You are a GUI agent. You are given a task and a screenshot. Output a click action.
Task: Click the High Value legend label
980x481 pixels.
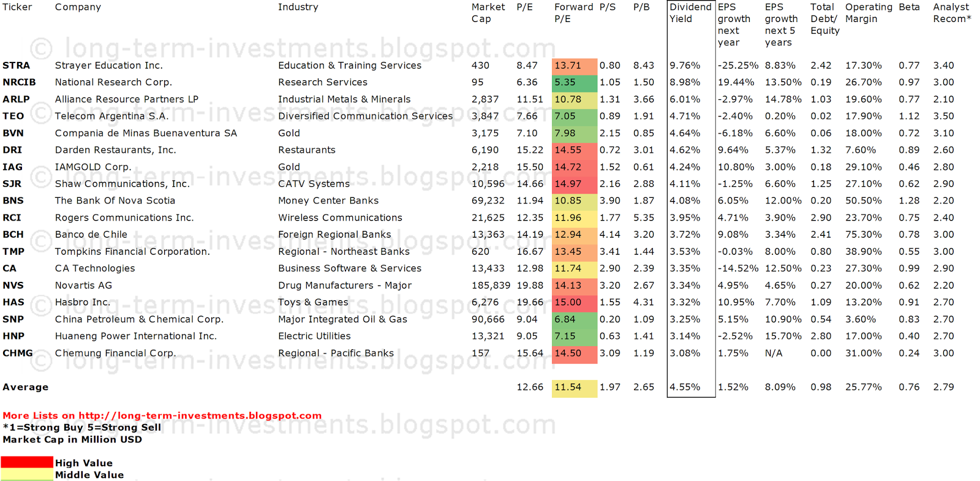click(83, 463)
